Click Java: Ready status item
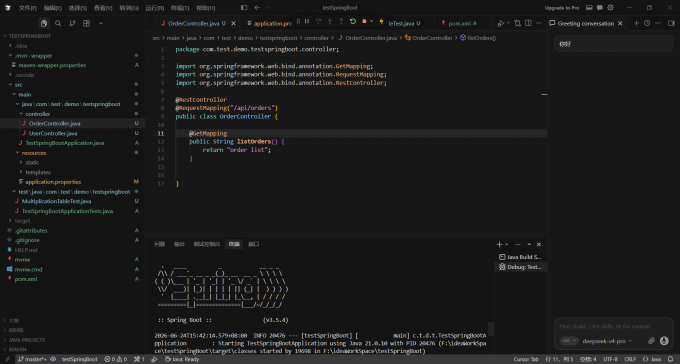 tap(182, 359)
